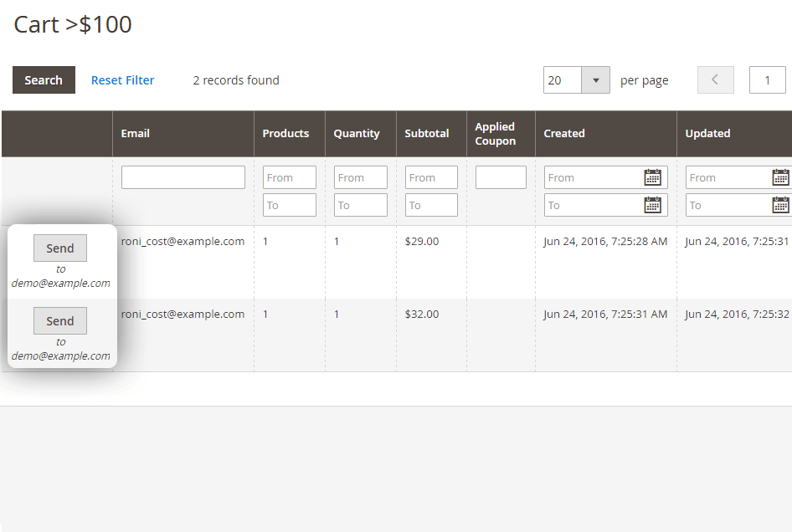Focus the Quantity To filter field
This screenshot has width=792, height=532.
(361, 206)
